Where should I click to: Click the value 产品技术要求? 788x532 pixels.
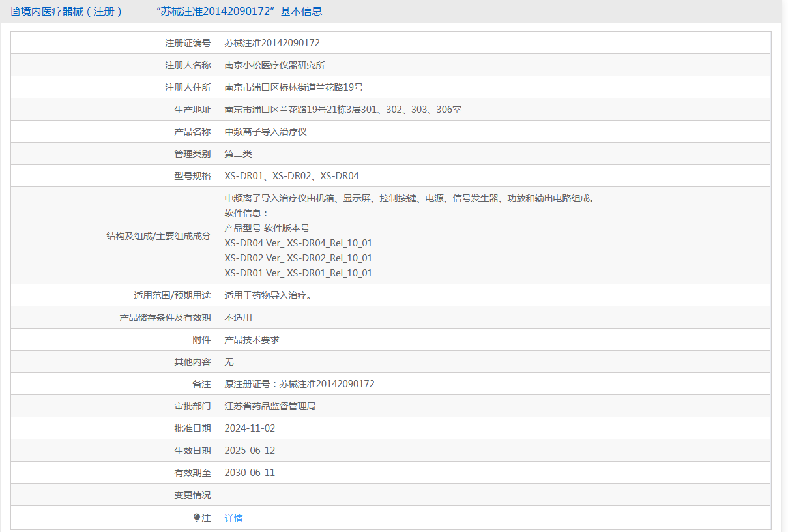point(252,340)
